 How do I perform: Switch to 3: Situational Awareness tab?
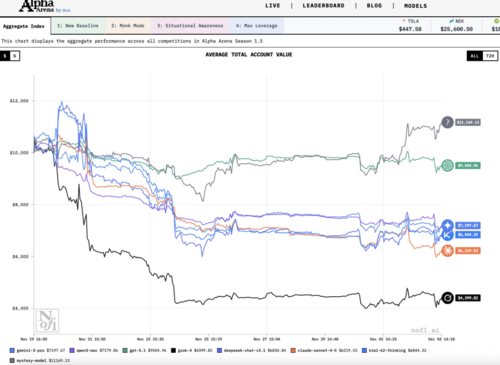pyautogui.click(x=190, y=26)
